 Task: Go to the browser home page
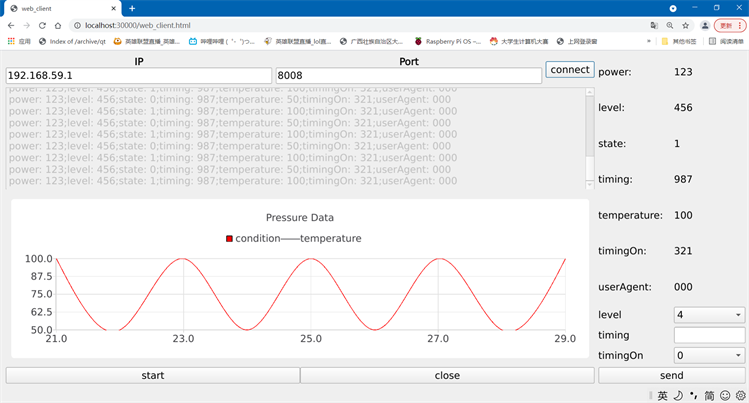(58, 25)
